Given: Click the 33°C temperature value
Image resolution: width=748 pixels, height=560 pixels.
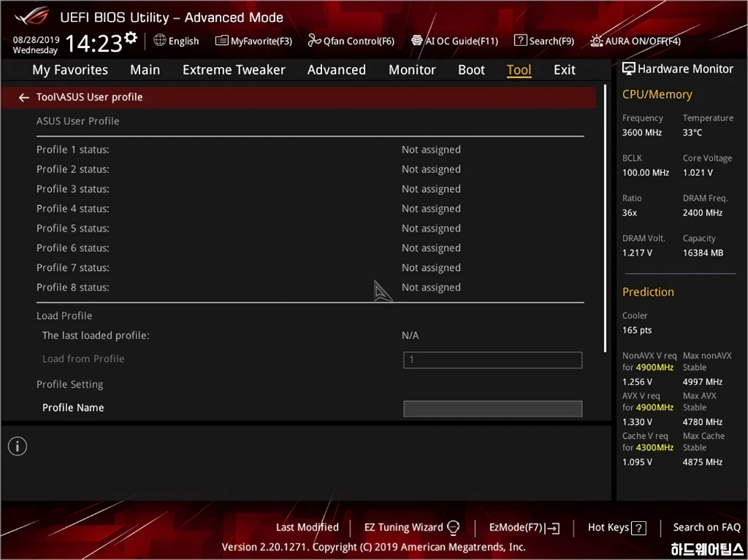Looking at the screenshot, I should (x=692, y=133).
